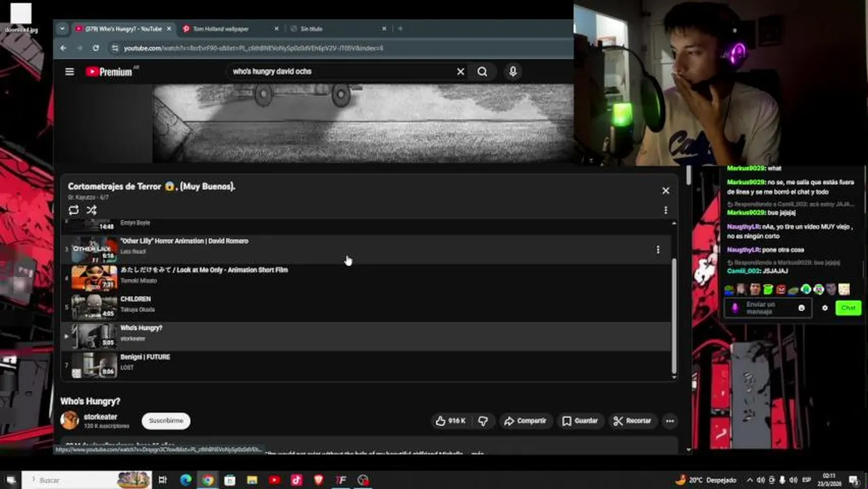The width and height of the screenshot is (868, 489).
Task: Send message with green Chat button
Action: click(x=848, y=308)
